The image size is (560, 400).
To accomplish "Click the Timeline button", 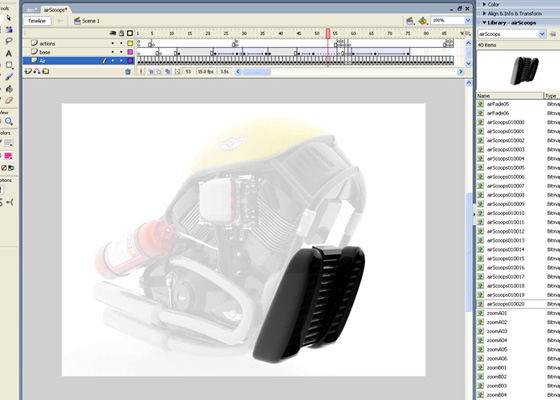I will [x=37, y=21].
